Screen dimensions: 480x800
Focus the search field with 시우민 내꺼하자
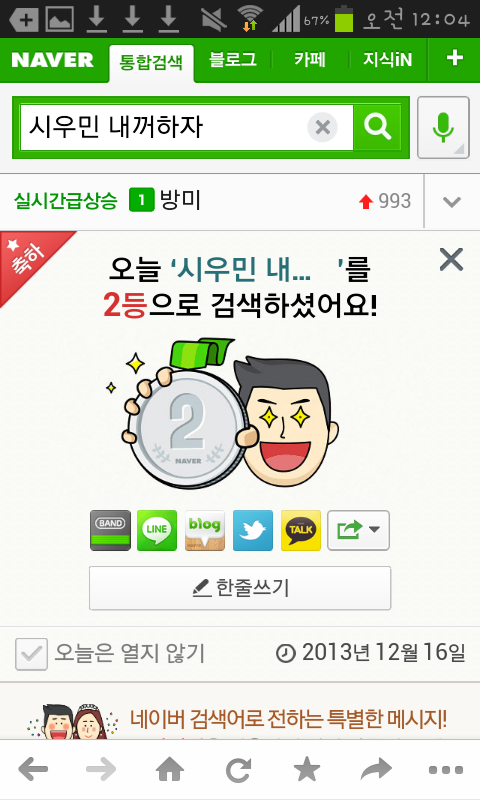coord(163,127)
